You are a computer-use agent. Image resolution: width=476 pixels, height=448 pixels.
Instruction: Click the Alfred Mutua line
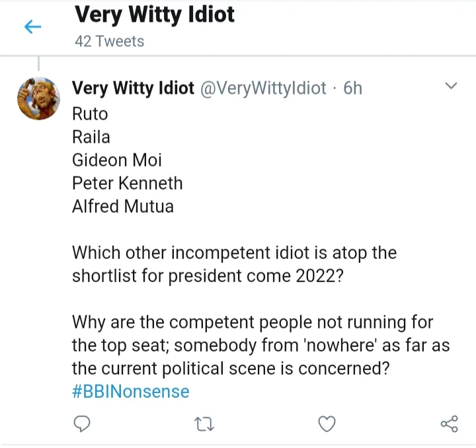[123, 206]
